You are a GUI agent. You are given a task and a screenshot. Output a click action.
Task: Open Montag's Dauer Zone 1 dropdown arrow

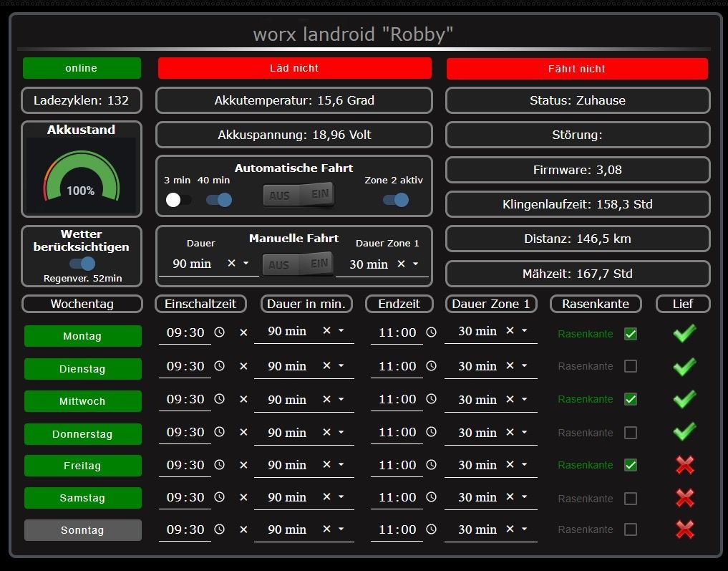pyautogui.click(x=524, y=330)
